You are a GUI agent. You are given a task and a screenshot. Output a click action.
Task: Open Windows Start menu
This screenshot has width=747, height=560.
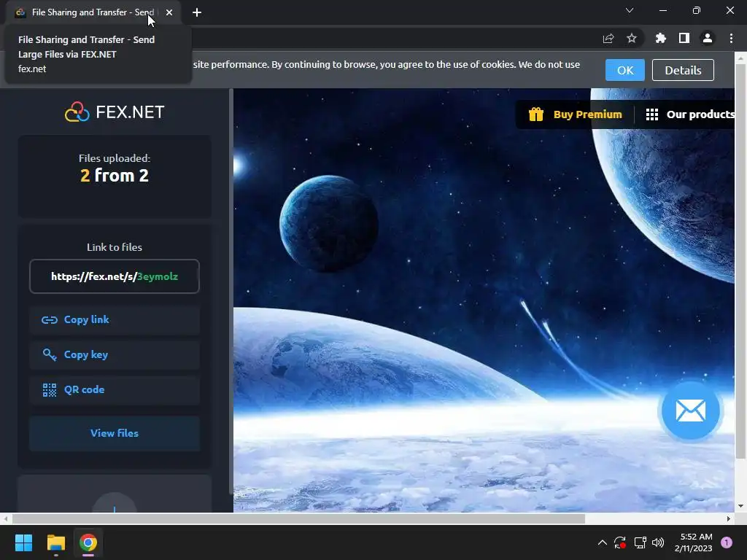[x=23, y=542]
